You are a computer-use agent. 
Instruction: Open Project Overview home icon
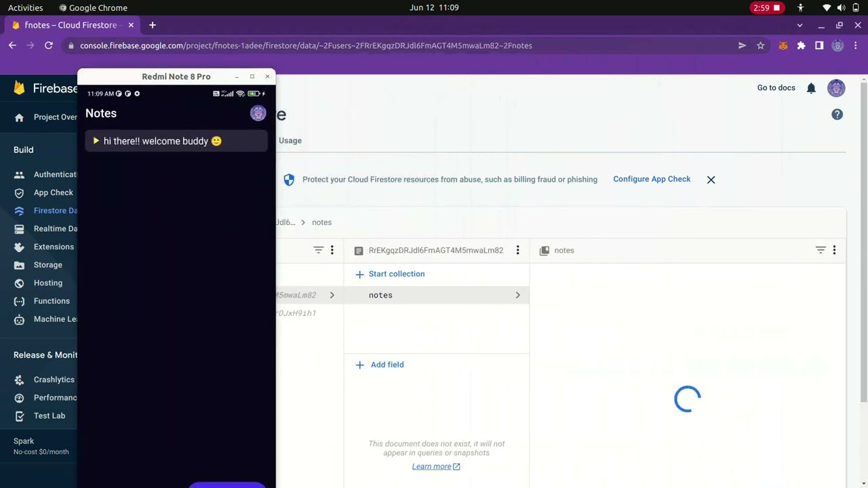coord(19,117)
